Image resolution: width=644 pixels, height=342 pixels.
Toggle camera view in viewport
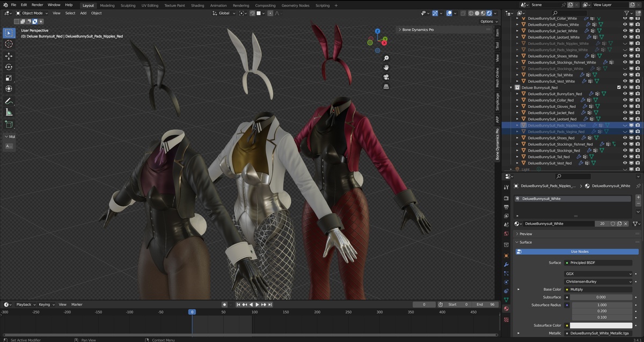point(386,77)
